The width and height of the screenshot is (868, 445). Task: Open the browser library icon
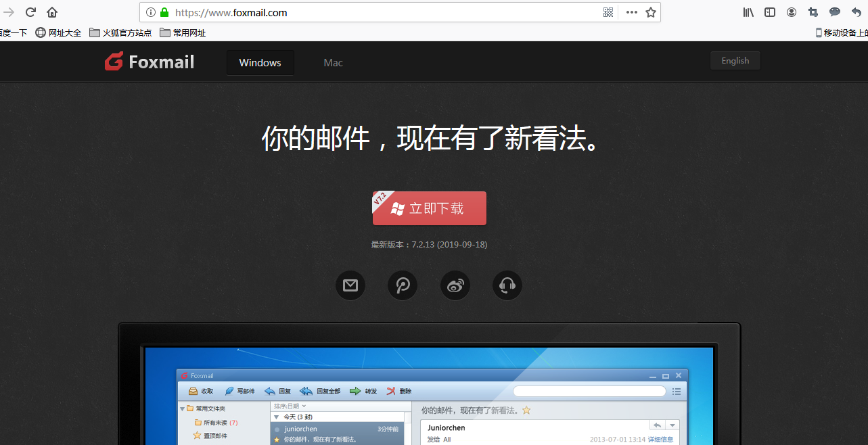748,12
